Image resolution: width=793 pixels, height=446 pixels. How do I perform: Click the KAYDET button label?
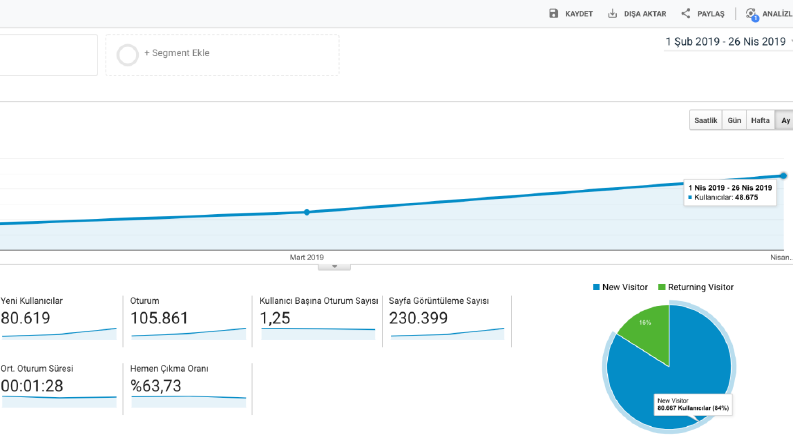tap(579, 14)
